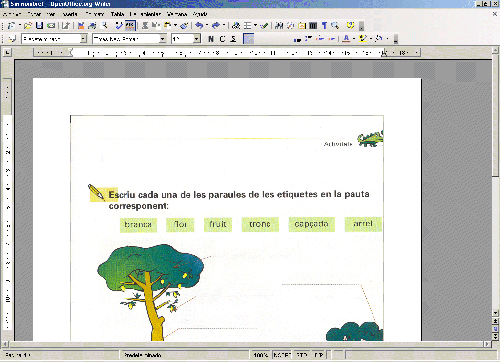Toggle INSERT mode in the status bar
This screenshot has width=500, height=362.
click(282, 355)
